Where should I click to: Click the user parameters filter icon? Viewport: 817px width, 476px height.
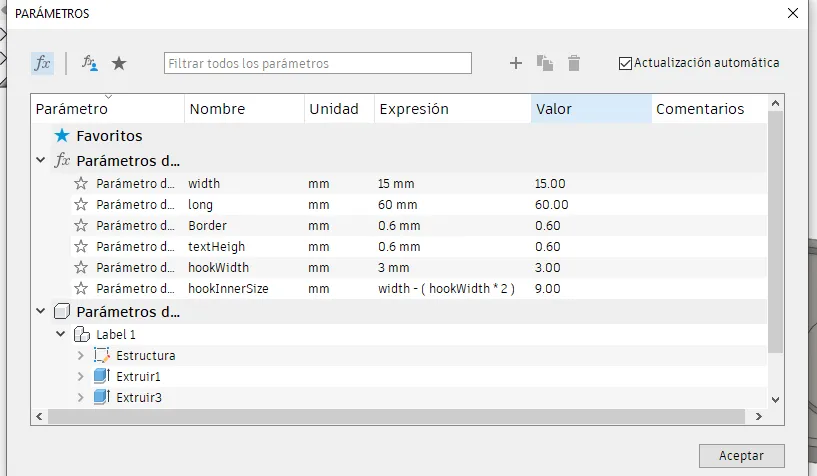pos(90,63)
